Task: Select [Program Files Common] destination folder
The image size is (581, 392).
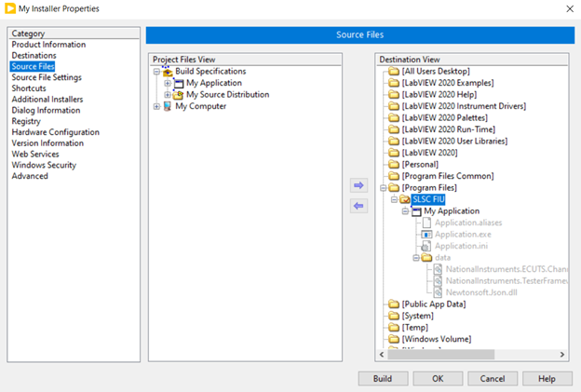Action: pos(448,176)
